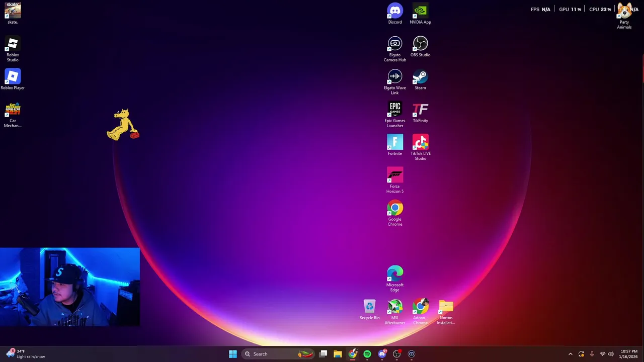
Task: Click the Microsoft Edge desktop icon
Action: pyautogui.click(x=395, y=279)
